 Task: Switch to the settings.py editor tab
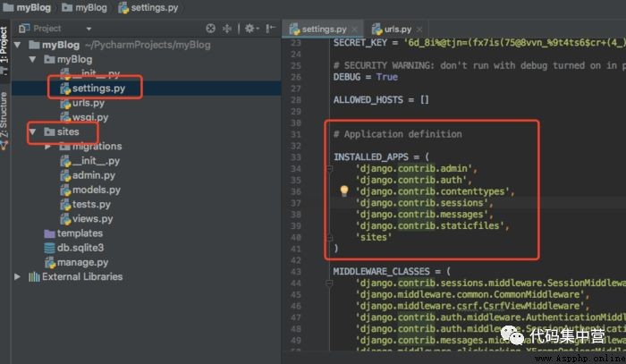[323, 30]
